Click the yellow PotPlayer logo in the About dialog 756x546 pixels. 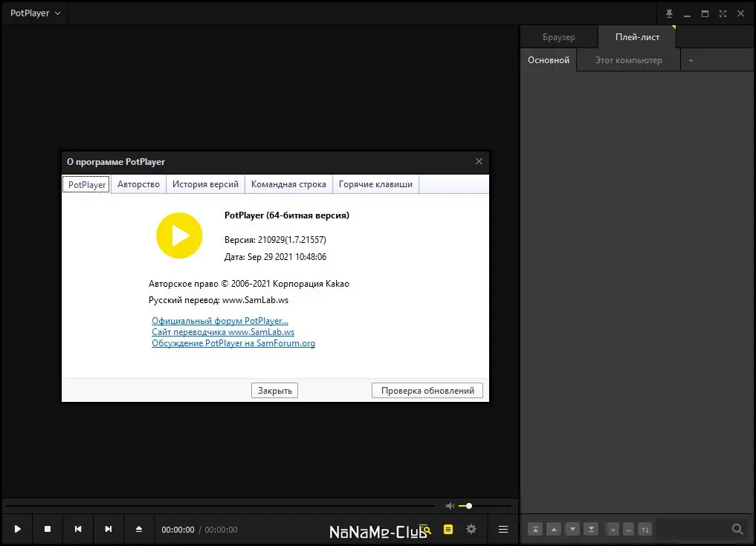coord(179,235)
